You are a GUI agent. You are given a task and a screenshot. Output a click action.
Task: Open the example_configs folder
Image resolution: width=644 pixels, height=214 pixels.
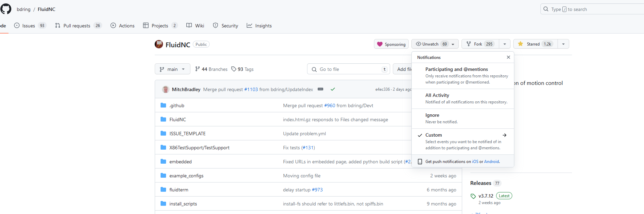186,176
